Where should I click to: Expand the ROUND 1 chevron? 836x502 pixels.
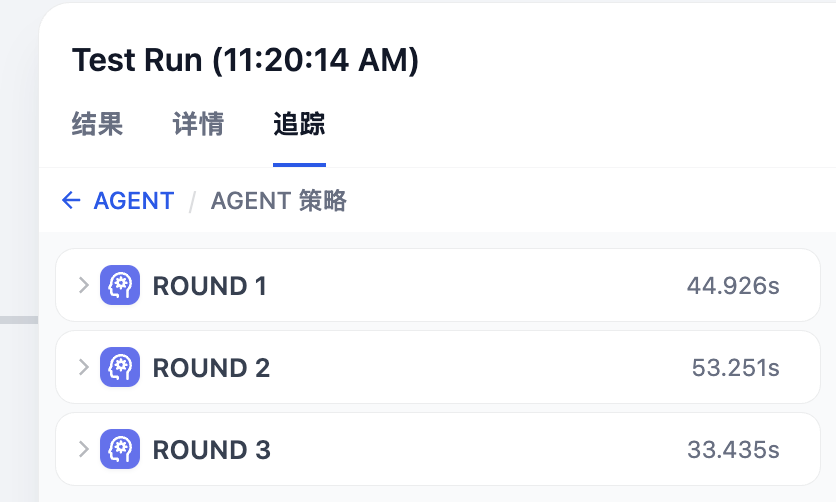[83, 285]
